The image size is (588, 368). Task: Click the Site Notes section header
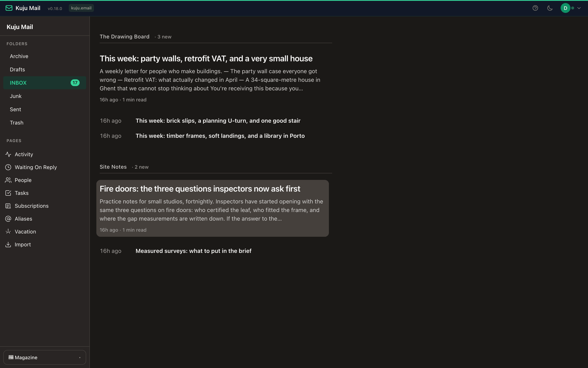(x=113, y=167)
